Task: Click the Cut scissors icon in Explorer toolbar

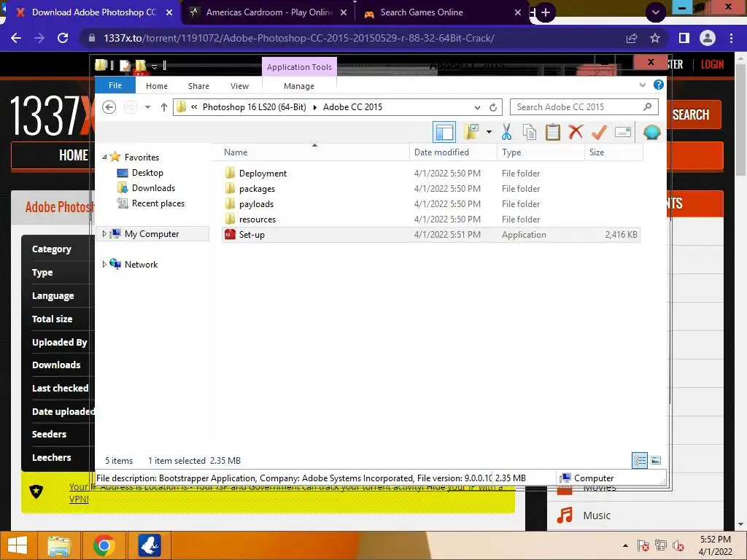Action: click(506, 132)
